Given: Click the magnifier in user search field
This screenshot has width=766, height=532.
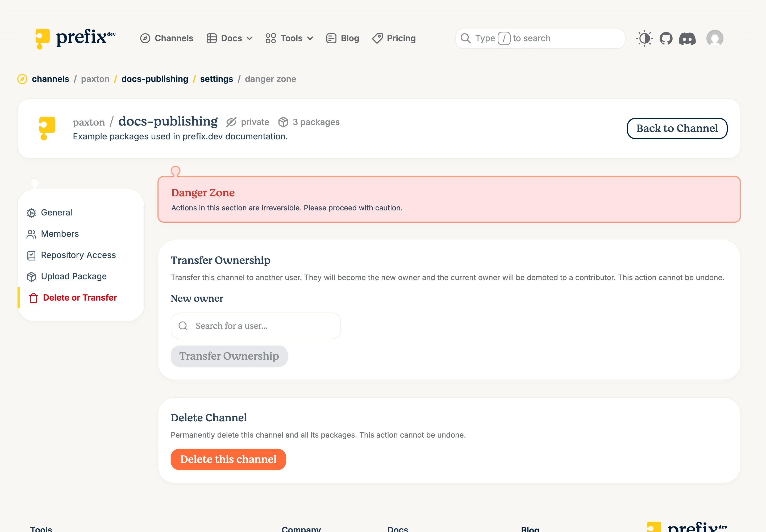Looking at the screenshot, I should pyautogui.click(x=183, y=326).
